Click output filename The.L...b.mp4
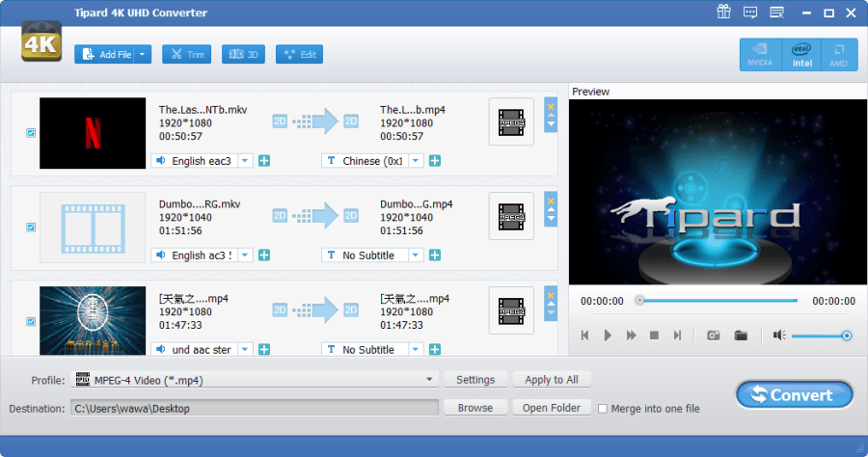Viewport: 868px width, 457px height. (x=413, y=110)
